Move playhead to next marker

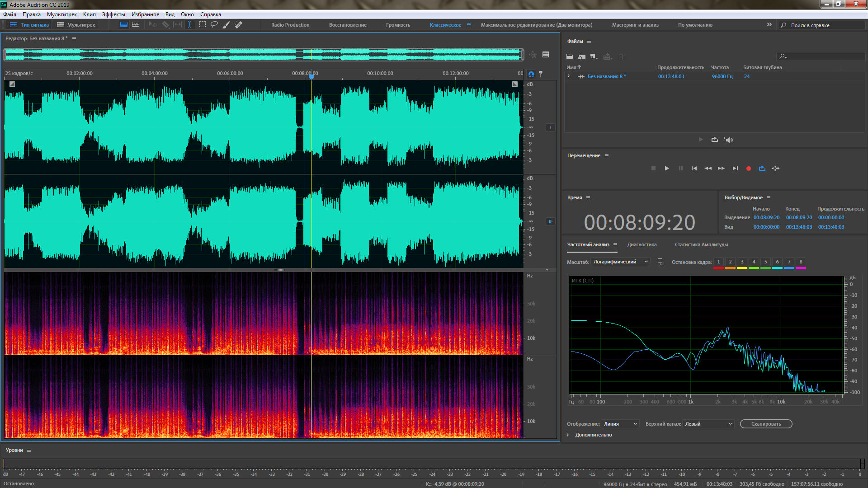point(735,168)
